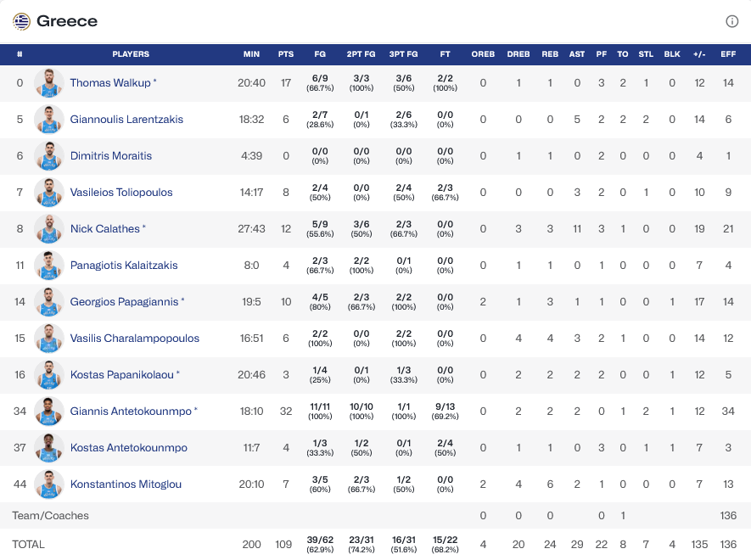
Task: View Panagiotis Kalaitzakis profile
Action: tap(124, 266)
